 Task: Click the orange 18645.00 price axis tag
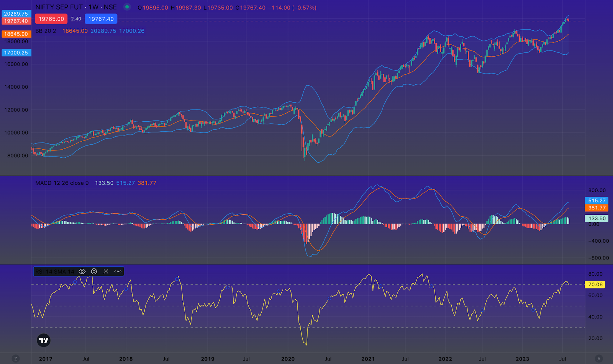16,34
